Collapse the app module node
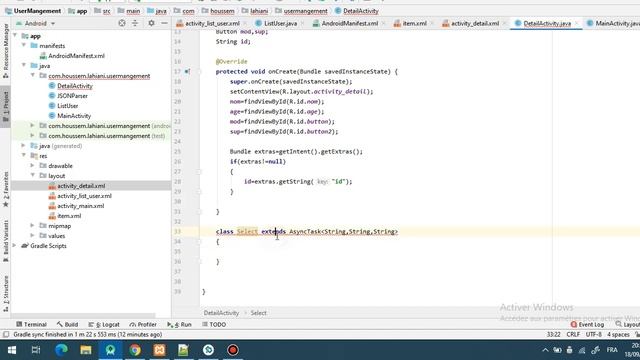Image resolution: width=640 pixels, height=360 pixels. 15,36
